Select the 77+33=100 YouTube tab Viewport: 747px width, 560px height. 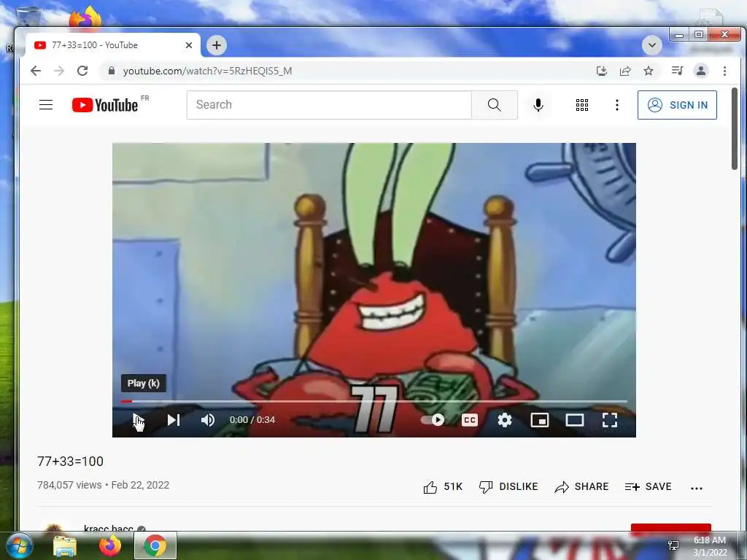pyautogui.click(x=112, y=45)
